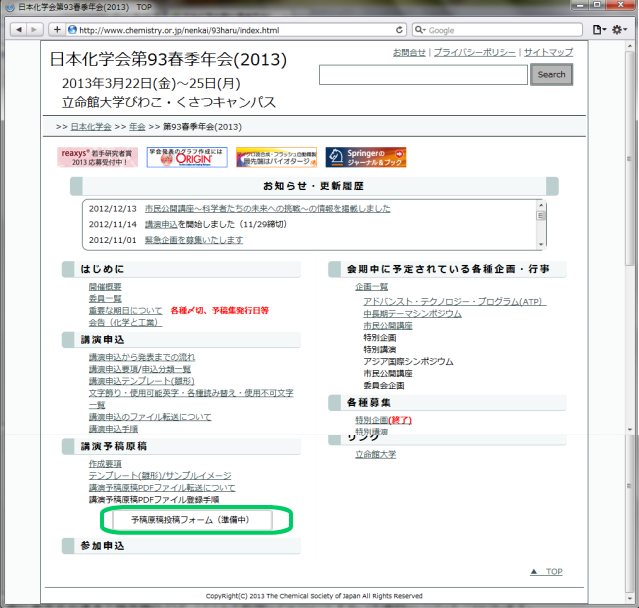Click the 委員会企画 text
Viewport: 639px width, 608px height.
pos(383,386)
